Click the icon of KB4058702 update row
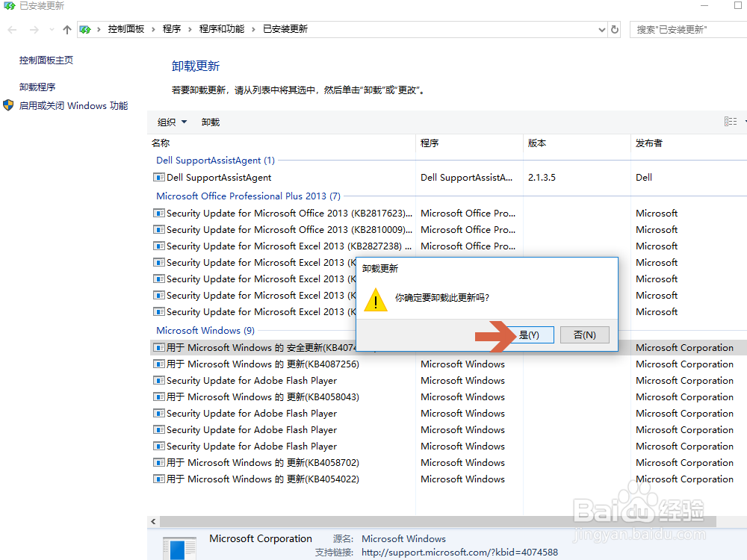The width and height of the screenshot is (747, 560). 158,463
